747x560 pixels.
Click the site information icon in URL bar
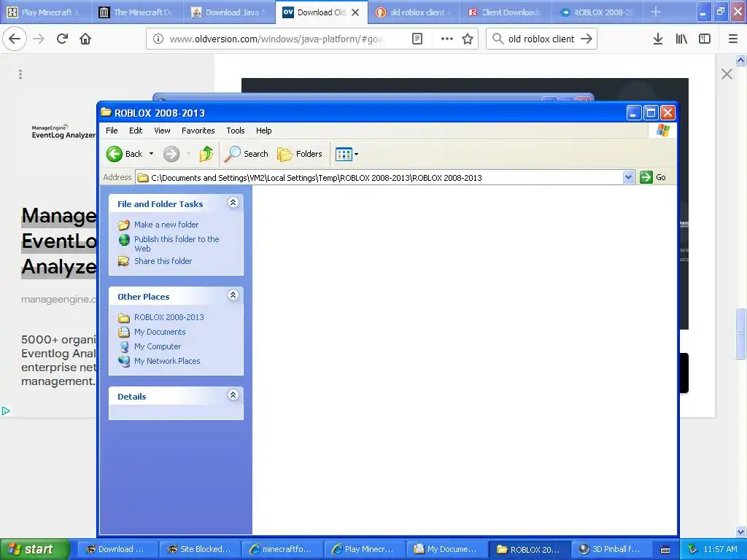pyautogui.click(x=158, y=39)
